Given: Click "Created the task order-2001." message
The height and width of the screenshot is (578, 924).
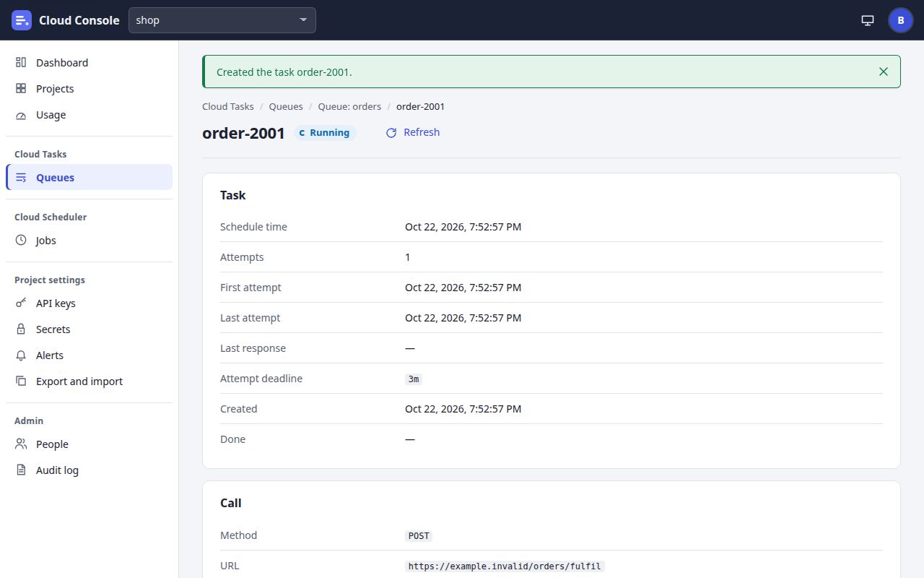Looking at the screenshot, I should [284, 72].
